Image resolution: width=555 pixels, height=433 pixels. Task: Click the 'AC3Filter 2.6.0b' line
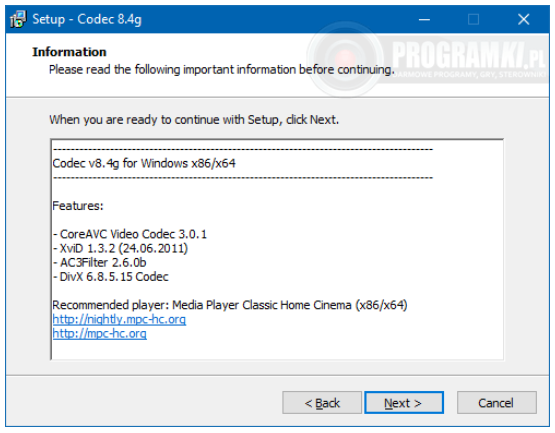99,262
